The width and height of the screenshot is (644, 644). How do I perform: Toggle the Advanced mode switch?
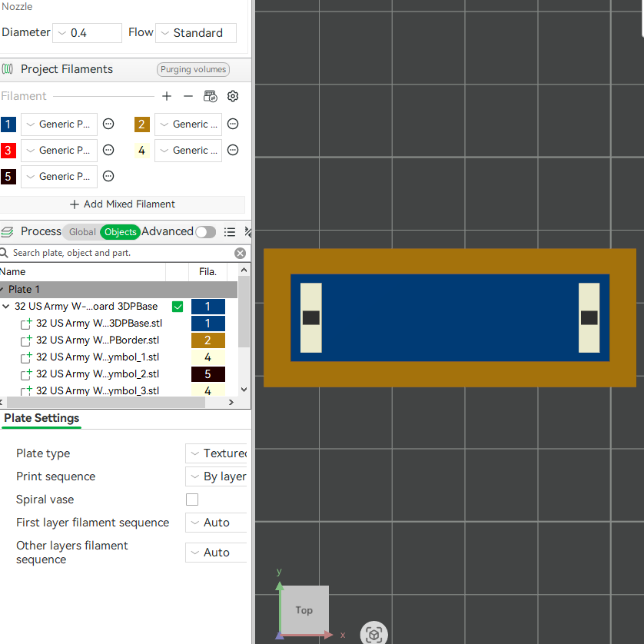coord(206,232)
